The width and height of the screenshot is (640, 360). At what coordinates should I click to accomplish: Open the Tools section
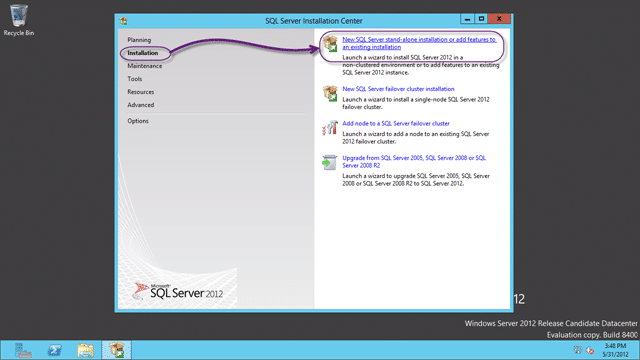tap(135, 79)
